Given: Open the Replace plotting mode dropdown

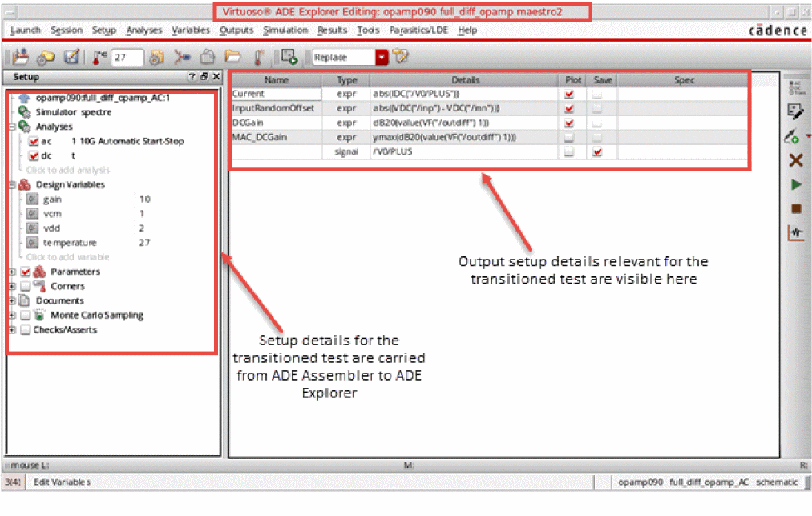Looking at the screenshot, I should click(382, 58).
